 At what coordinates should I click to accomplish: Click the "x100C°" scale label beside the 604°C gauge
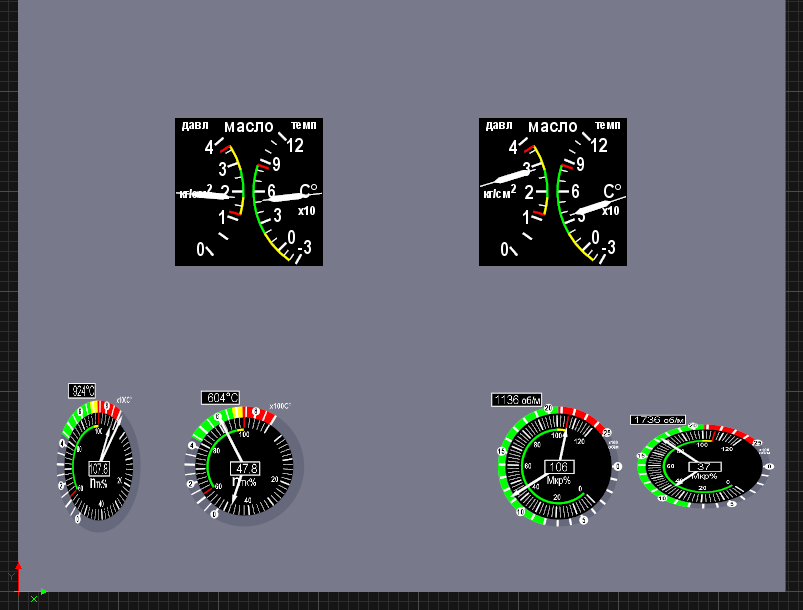coord(280,407)
